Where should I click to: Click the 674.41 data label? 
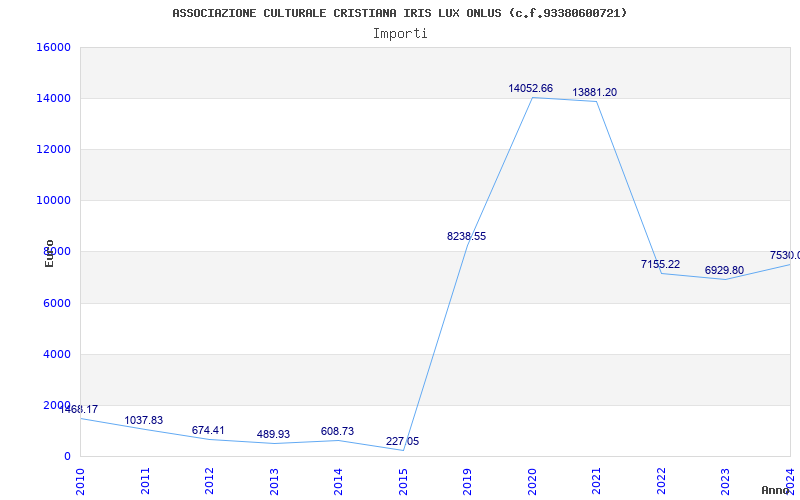pyautogui.click(x=208, y=430)
